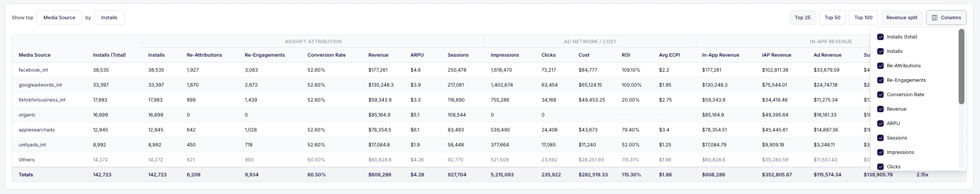Image resolution: width=980 pixels, height=194 pixels.
Task: Sort by Clicks column header
Action: point(549,55)
